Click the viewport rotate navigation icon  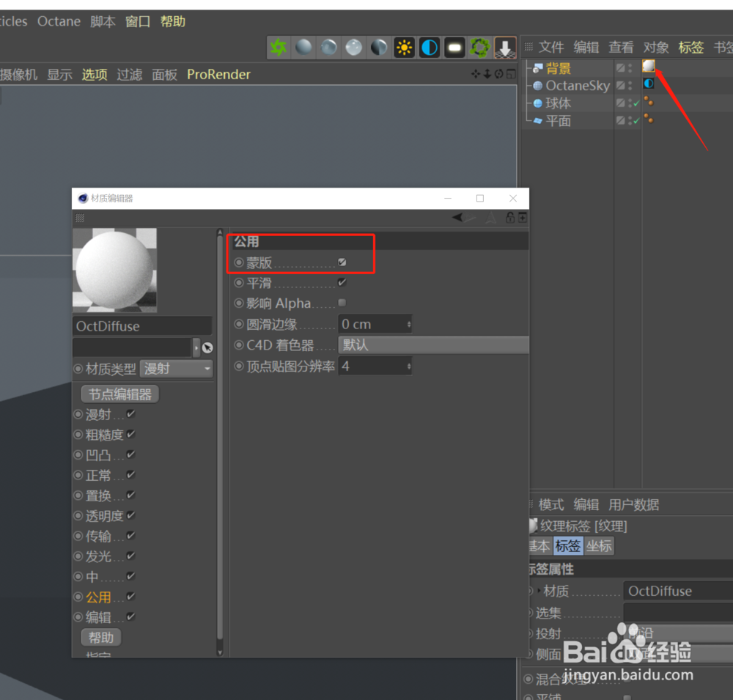[x=499, y=74]
